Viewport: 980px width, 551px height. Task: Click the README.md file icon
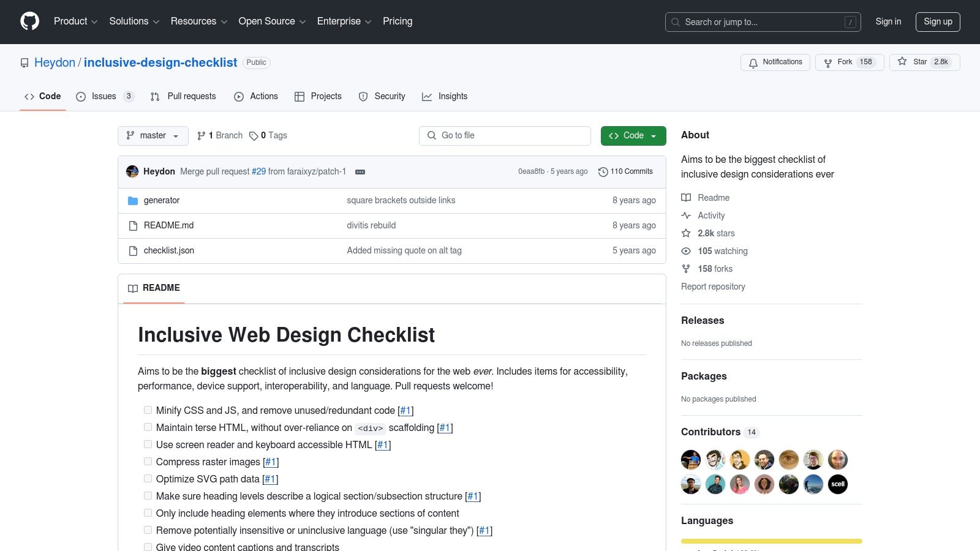pos(133,226)
